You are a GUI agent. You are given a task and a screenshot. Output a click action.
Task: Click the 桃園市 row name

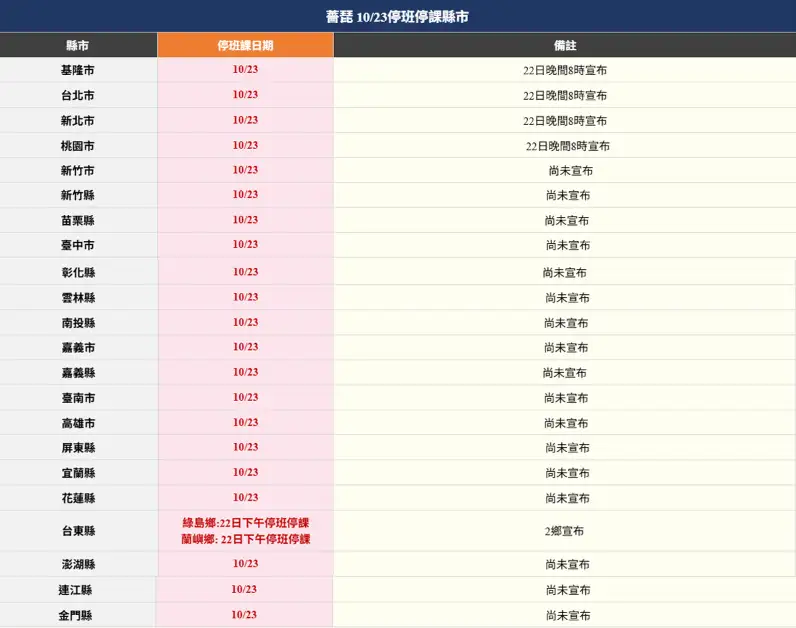pyautogui.click(x=78, y=146)
